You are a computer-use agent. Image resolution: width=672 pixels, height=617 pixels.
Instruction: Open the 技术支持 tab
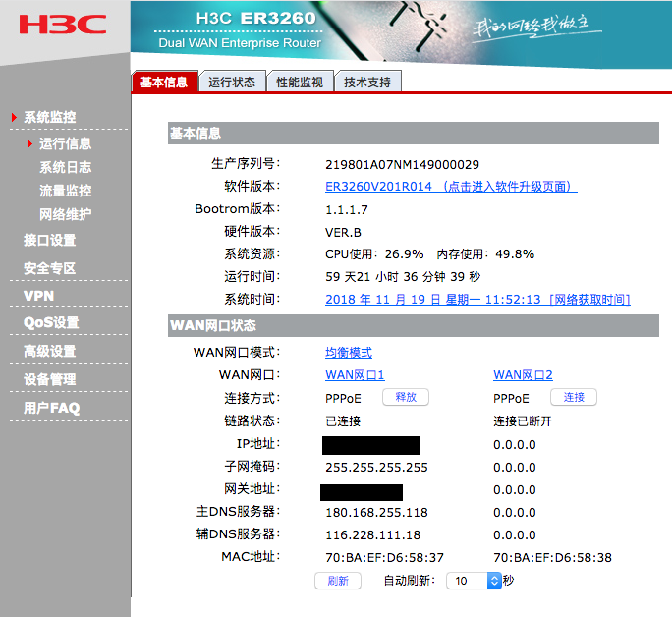pyautogui.click(x=367, y=82)
